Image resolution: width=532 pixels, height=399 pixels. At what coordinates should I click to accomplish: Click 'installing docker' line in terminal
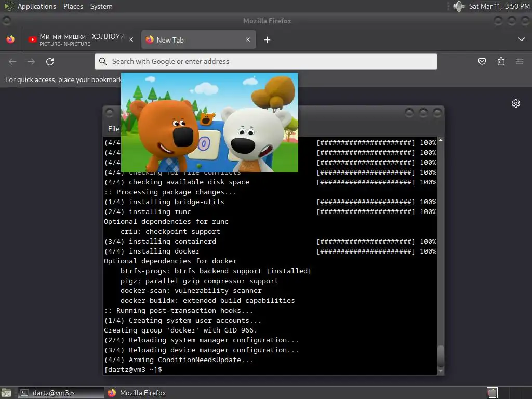152,251
